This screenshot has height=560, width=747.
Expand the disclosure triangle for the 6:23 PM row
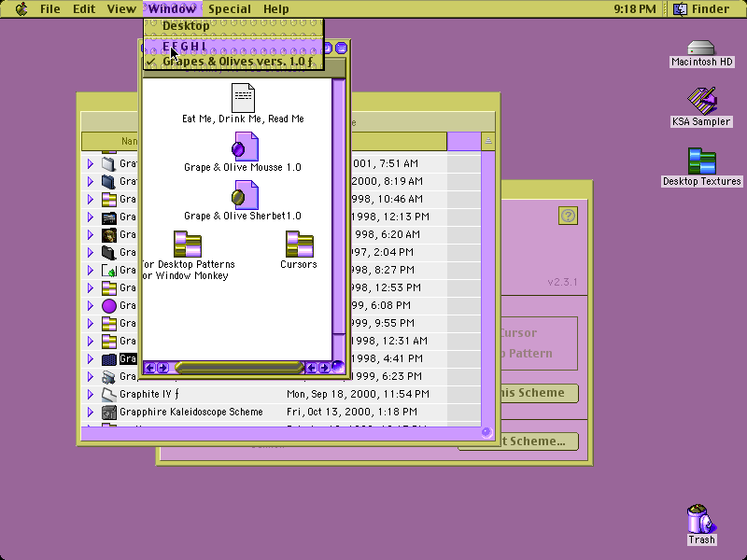point(91,377)
